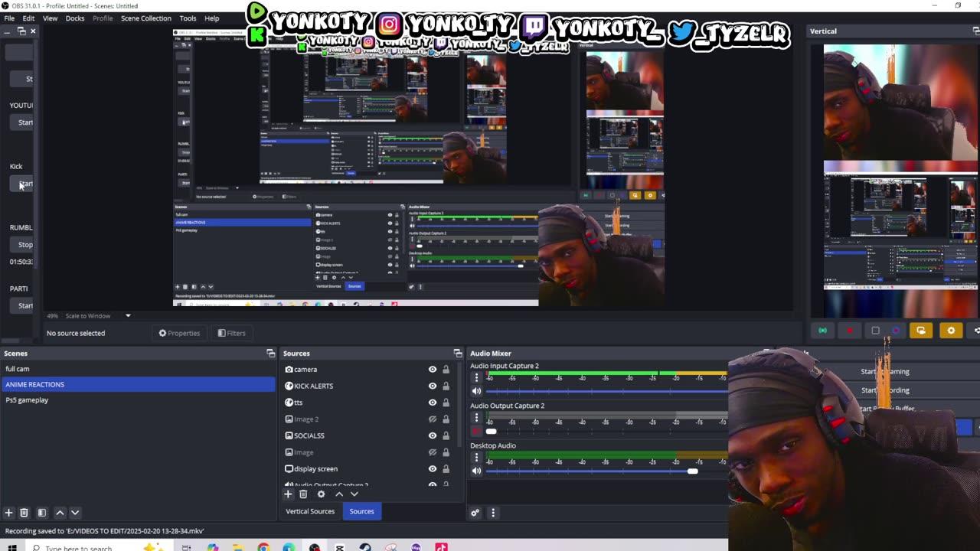
Task: Open the Help menu
Action: tap(212, 18)
